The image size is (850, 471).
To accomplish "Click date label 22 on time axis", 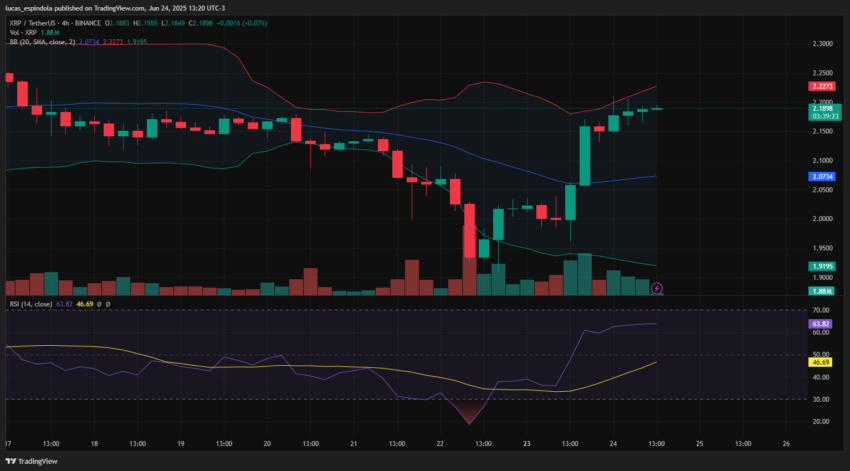I will click(440, 444).
